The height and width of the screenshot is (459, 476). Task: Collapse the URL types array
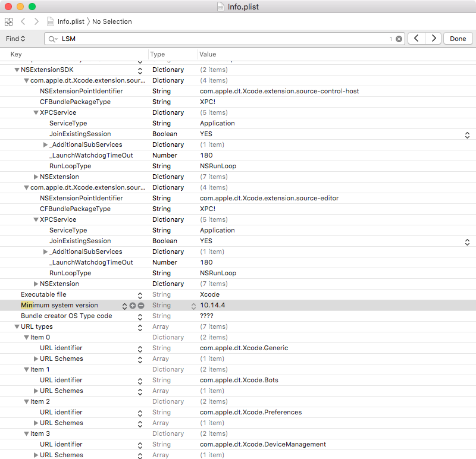(x=17, y=326)
